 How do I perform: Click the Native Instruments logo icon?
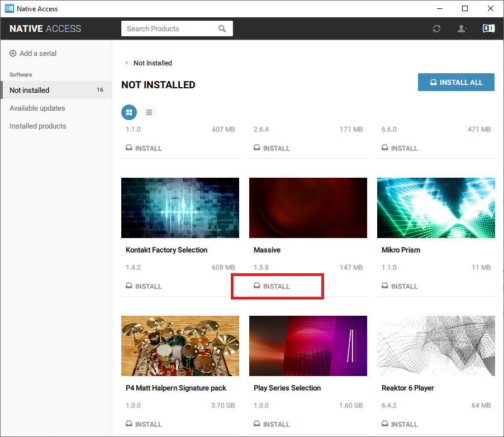(488, 28)
